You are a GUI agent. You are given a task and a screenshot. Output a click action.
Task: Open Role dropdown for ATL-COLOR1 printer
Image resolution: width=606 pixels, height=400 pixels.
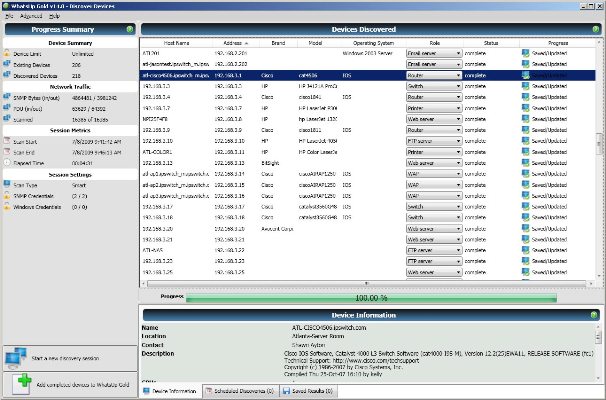point(434,152)
